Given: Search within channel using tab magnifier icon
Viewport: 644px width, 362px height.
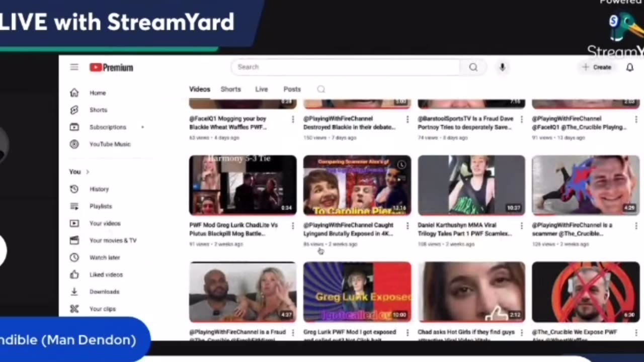Looking at the screenshot, I should [321, 89].
